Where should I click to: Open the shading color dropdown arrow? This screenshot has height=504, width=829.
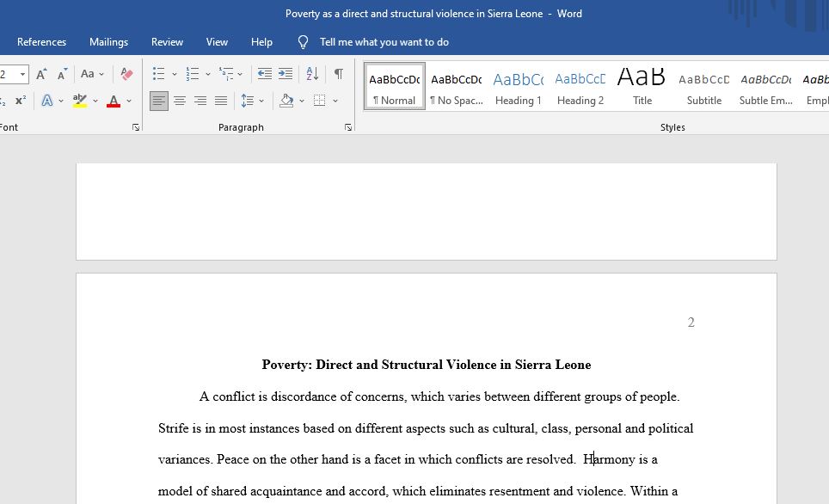(x=301, y=101)
